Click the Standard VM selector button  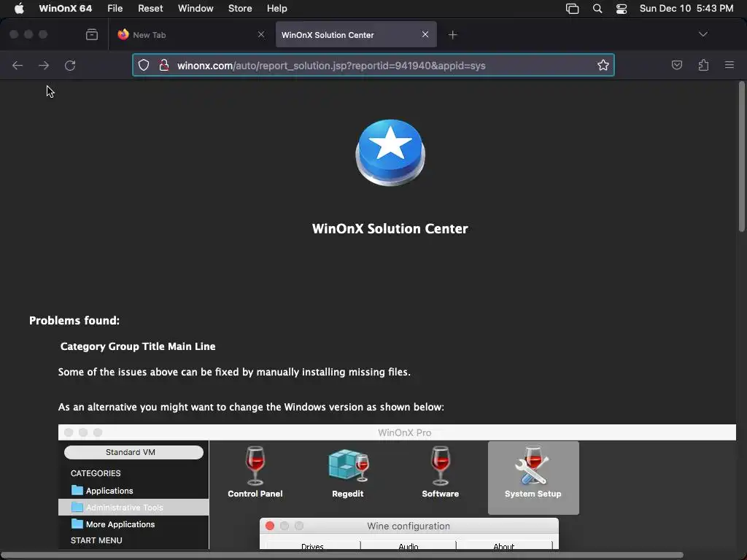point(134,452)
